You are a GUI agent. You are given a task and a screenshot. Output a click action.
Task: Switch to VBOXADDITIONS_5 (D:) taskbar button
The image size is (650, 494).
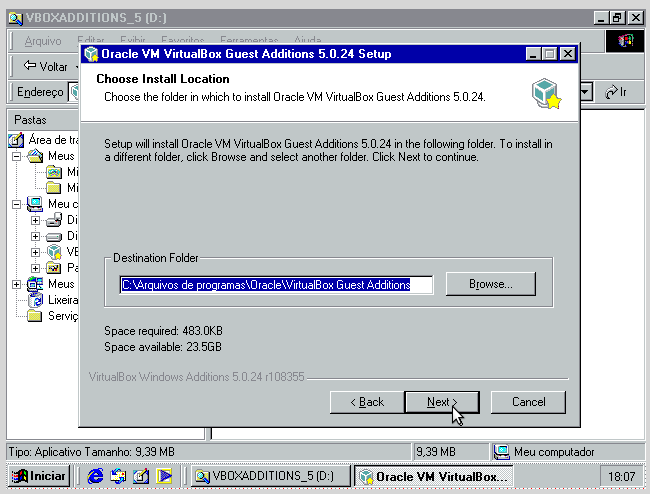point(270,476)
